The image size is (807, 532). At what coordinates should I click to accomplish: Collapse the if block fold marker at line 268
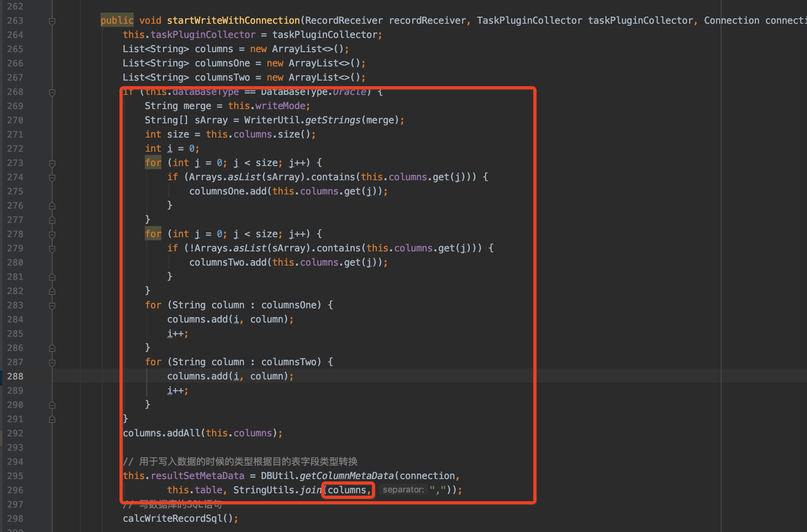pos(52,92)
